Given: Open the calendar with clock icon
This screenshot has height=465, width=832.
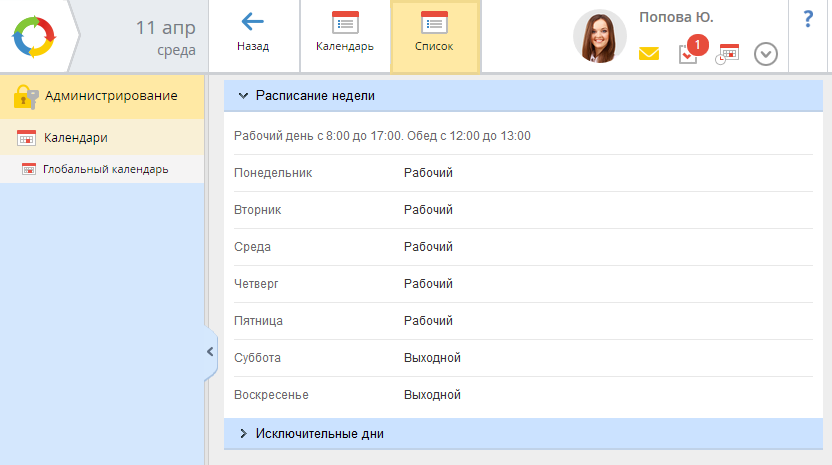Looking at the screenshot, I should (727, 54).
